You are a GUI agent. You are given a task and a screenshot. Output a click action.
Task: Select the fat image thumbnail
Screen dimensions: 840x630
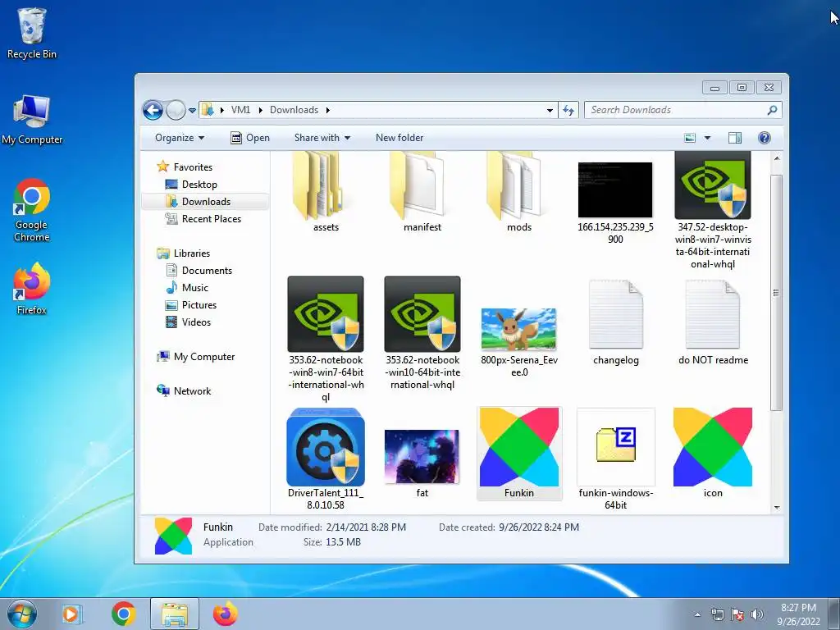coord(422,456)
